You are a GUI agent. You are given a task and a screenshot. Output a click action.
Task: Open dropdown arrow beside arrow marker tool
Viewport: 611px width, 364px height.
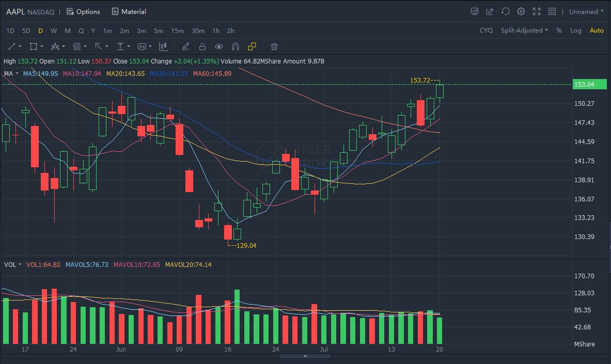107,47
